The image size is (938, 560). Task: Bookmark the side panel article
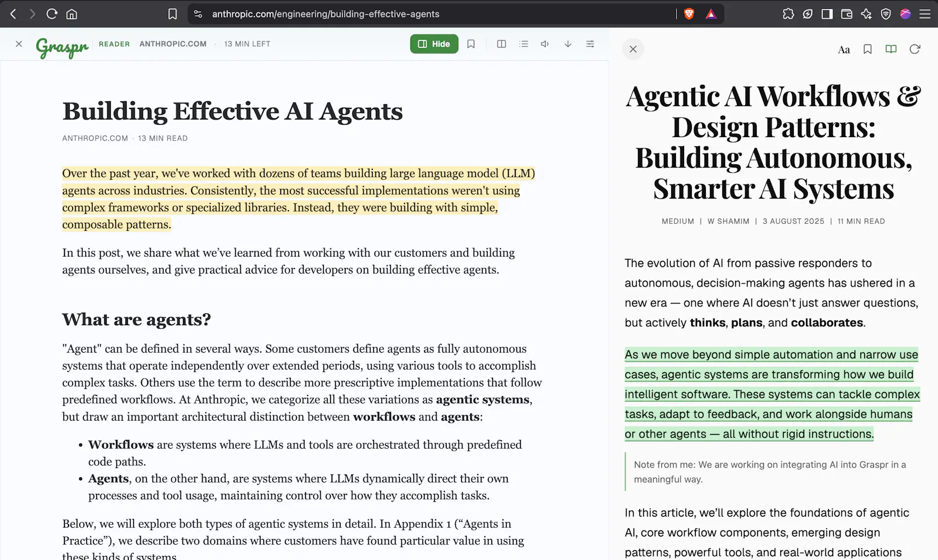click(x=868, y=49)
